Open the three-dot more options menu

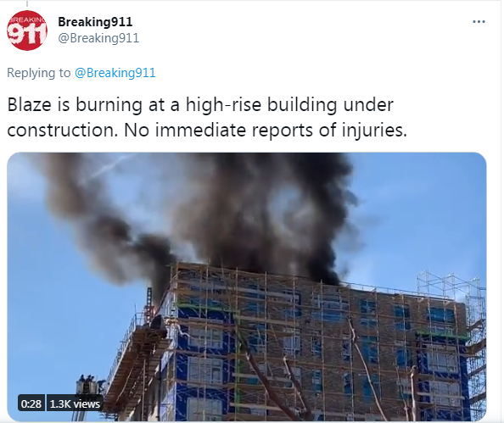pos(479,22)
